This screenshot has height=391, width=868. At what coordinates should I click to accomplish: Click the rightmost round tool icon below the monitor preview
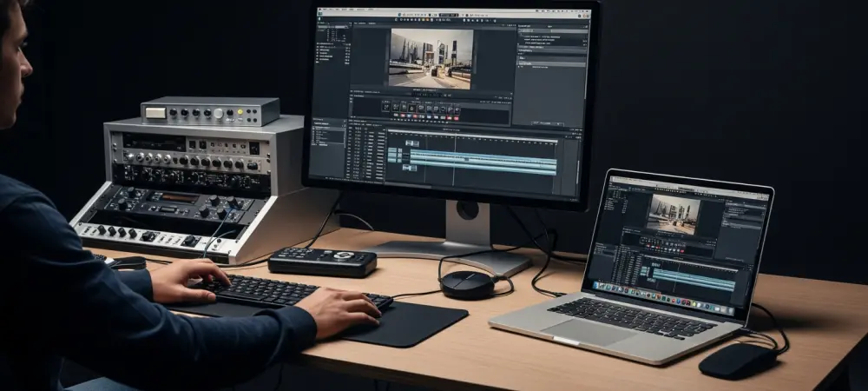coord(457,109)
